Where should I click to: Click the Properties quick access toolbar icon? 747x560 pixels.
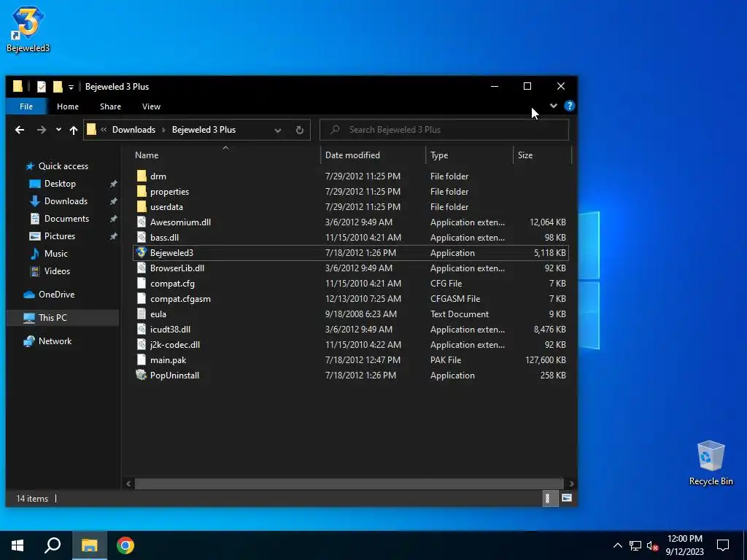coord(42,86)
